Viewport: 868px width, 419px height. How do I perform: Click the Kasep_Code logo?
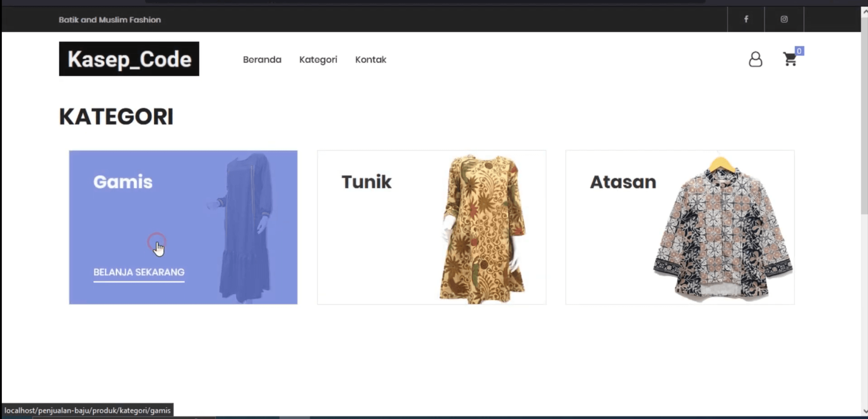(x=129, y=59)
